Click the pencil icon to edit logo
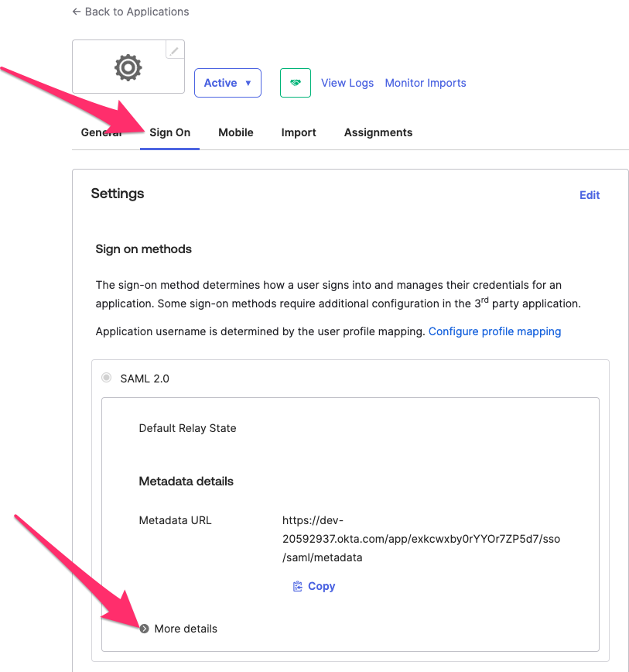 coord(175,50)
